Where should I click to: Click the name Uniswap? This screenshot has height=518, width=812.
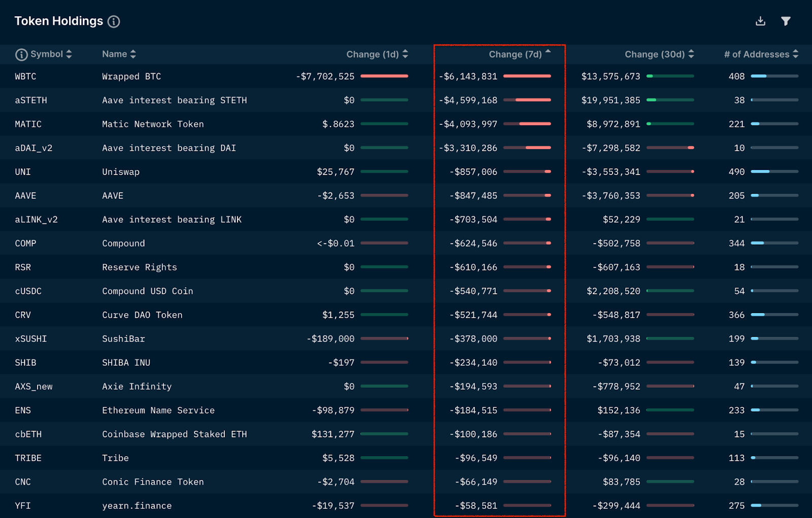click(121, 171)
